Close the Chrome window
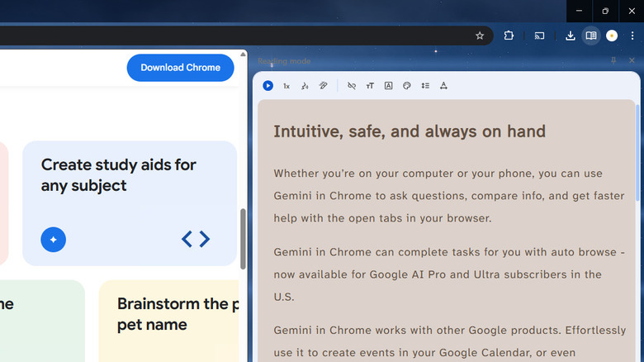 pos(632,11)
